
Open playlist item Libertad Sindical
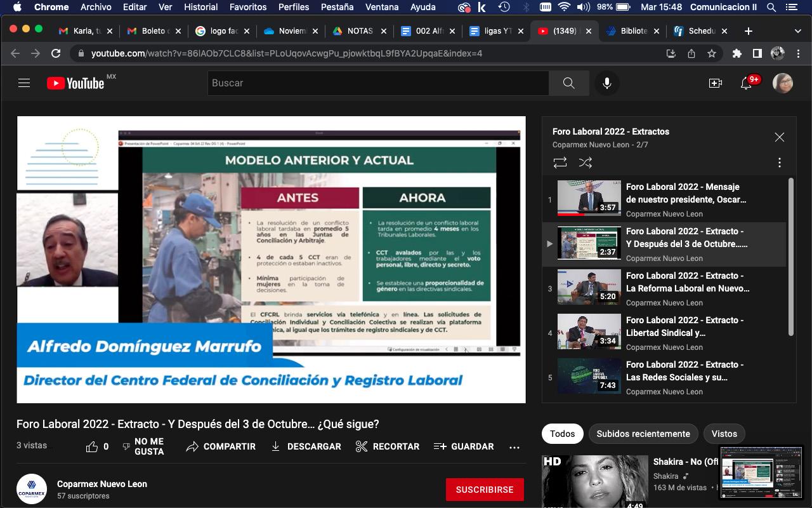coord(664,333)
